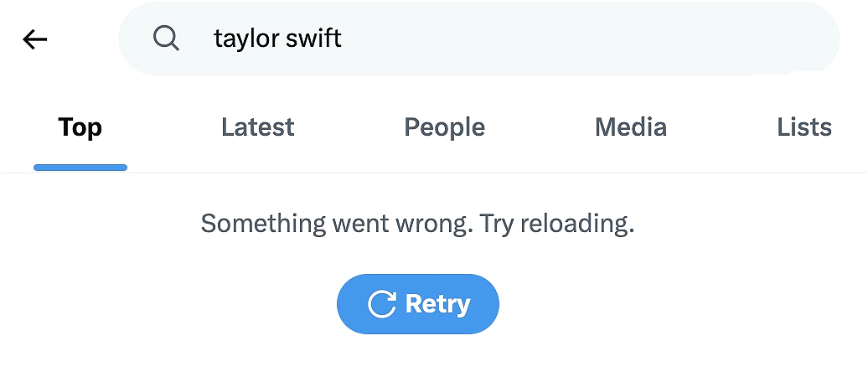Click the blue indicator under Top

(80, 168)
